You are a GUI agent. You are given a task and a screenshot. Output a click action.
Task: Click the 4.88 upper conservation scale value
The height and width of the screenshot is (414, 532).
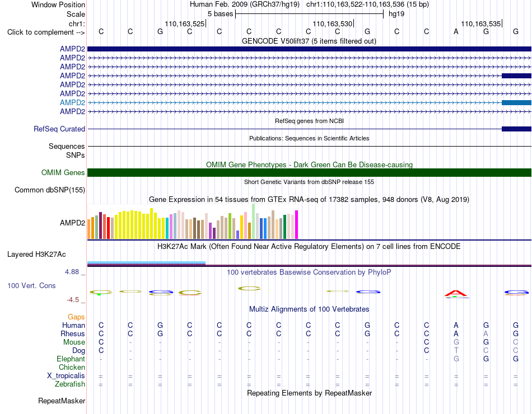point(72,271)
